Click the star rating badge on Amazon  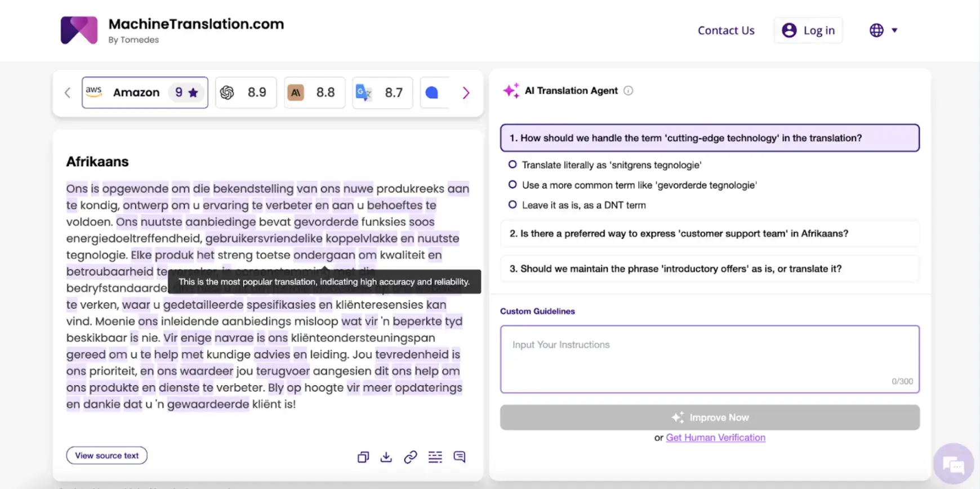pos(186,92)
